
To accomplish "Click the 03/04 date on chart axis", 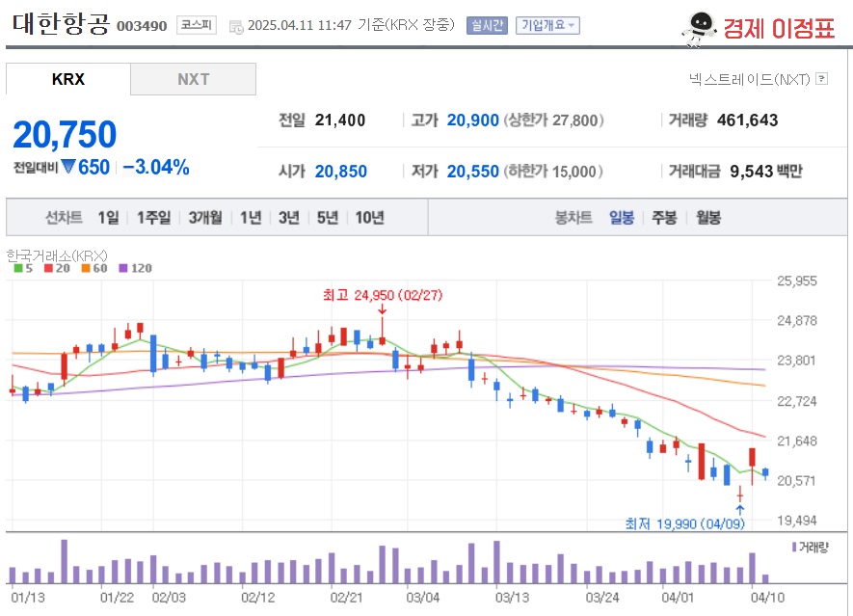I will click(423, 598).
